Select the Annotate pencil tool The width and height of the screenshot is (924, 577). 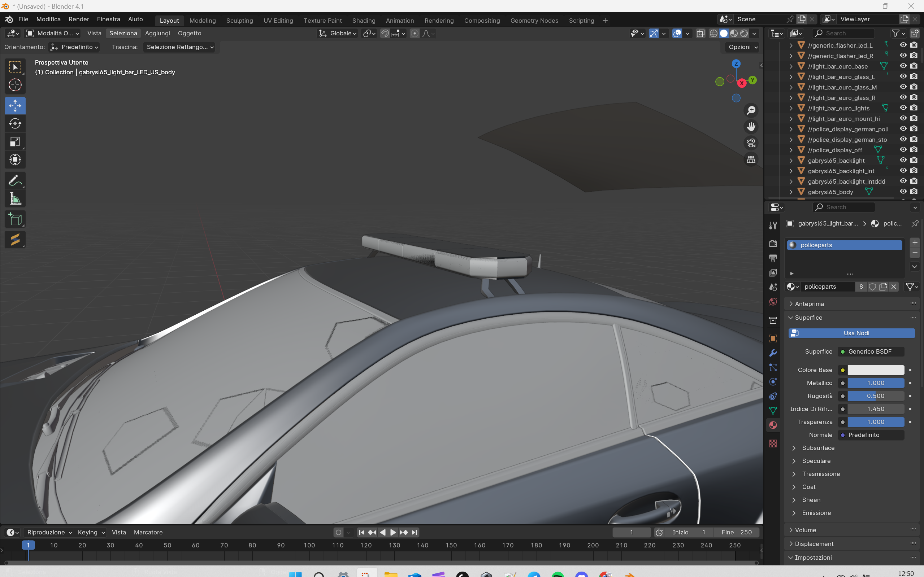pos(15,180)
